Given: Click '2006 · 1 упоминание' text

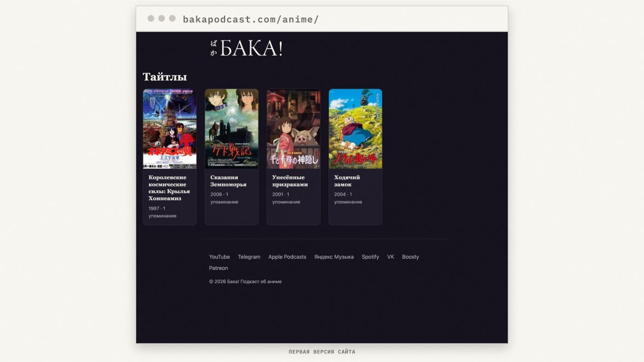Looking at the screenshot, I should 224,198.
